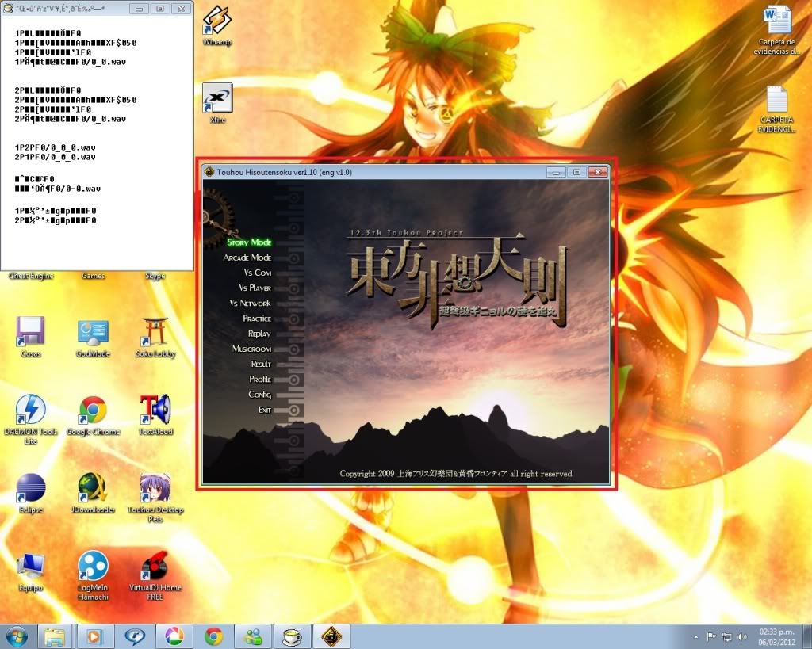
Task: Select the Touhou Desktop Pets shortcut
Action: 155,497
